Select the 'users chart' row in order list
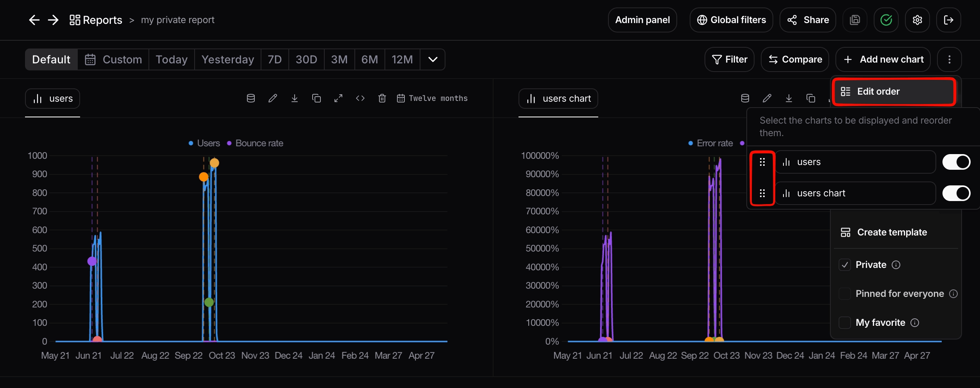Screen dimensions: 980x388 tap(855, 193)
